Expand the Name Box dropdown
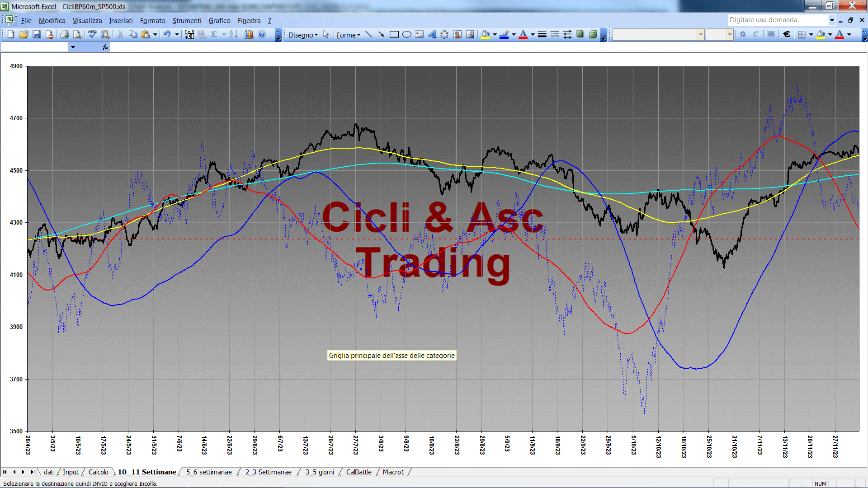868x488 pixels. coord(73,47)
